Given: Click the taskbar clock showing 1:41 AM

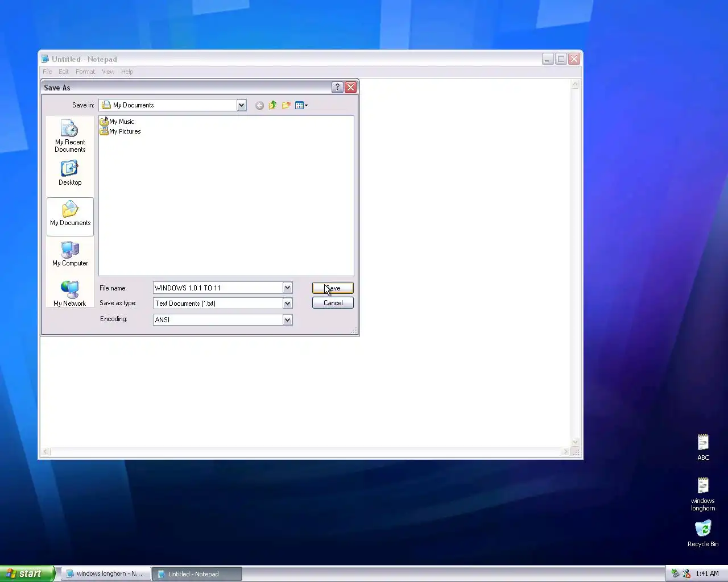Looking at the screenshot, I should click(x=707, y=573).
